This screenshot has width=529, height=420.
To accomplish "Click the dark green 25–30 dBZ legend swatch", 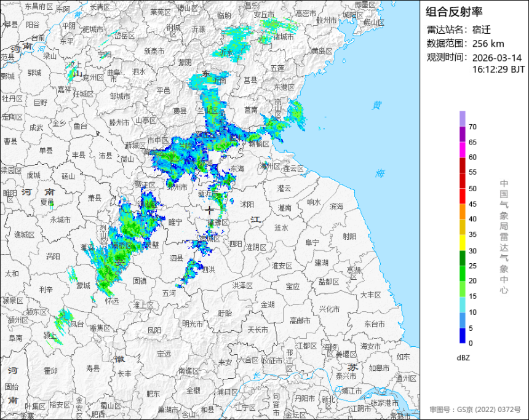I will [462, 258].
